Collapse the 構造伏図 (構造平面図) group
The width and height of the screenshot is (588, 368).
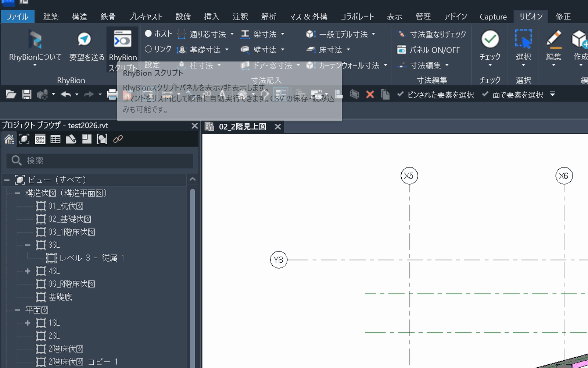click(x=17, y=193)
